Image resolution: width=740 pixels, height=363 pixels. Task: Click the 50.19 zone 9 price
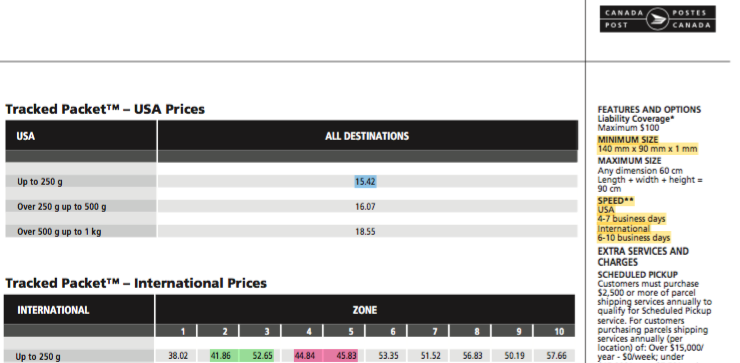(x=514, y=356)
